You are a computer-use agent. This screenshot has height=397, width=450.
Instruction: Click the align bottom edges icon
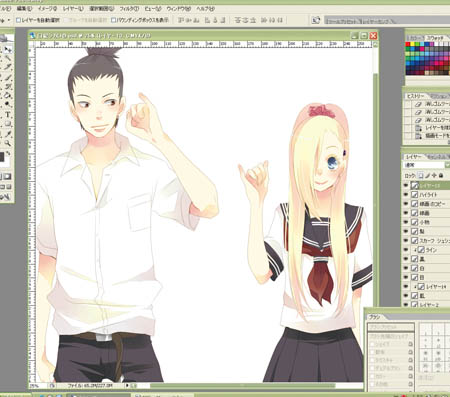[196, 20]
